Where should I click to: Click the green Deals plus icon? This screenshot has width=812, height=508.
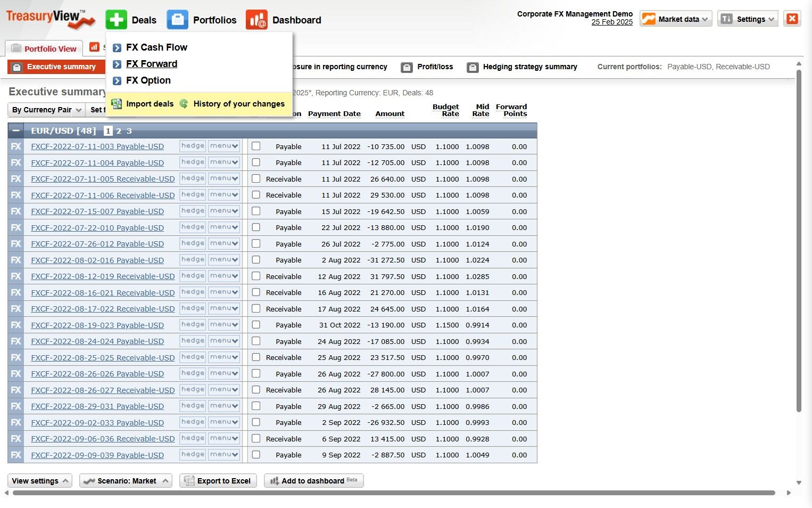coord(116,20)
